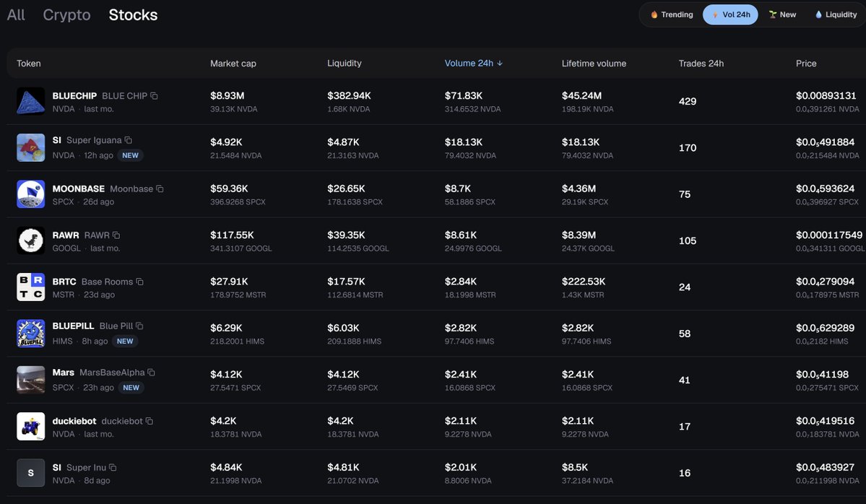Select the Stocks tab

pyautogui.click(x=133, y=15)
